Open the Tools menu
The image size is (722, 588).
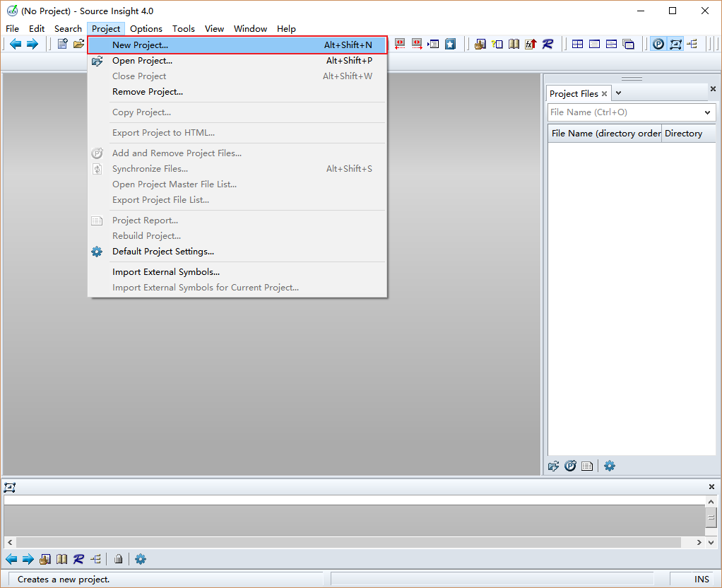click(184, 28)
